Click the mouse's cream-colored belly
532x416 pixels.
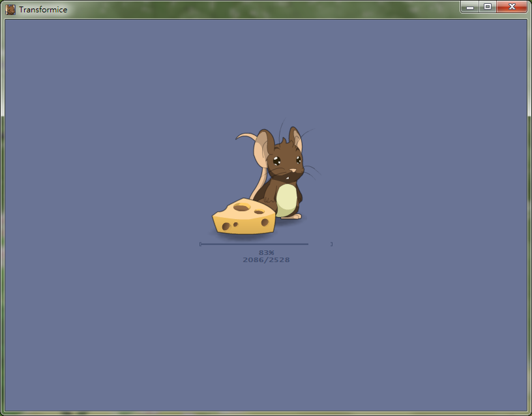286,198
